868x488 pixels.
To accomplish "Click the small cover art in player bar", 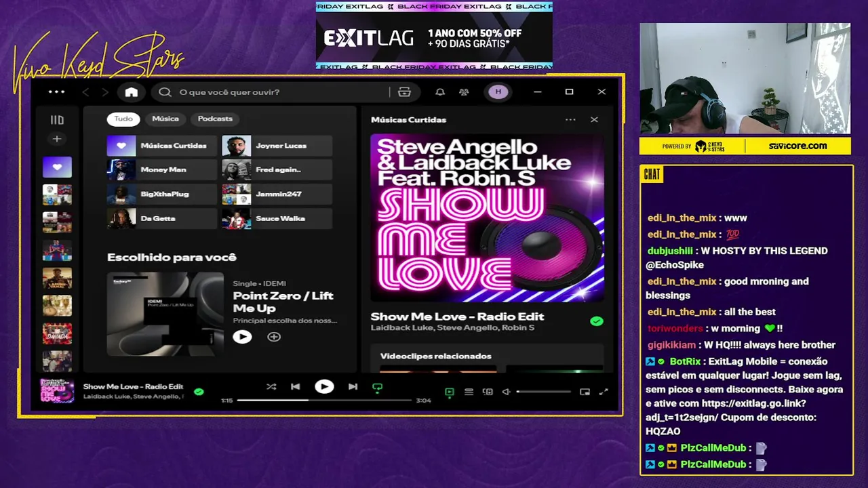I will coord(57,390).
